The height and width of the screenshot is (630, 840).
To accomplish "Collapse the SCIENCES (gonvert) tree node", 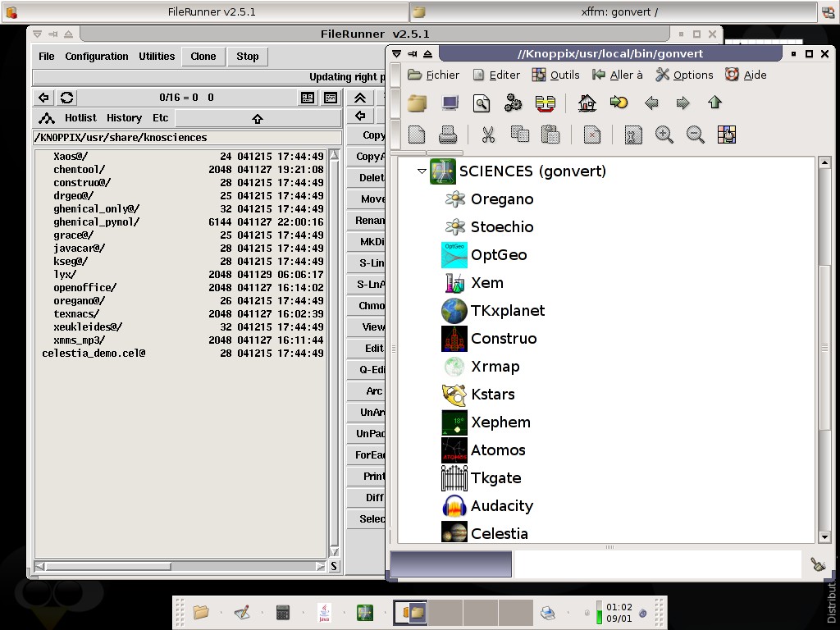I will tap(422, 171).
